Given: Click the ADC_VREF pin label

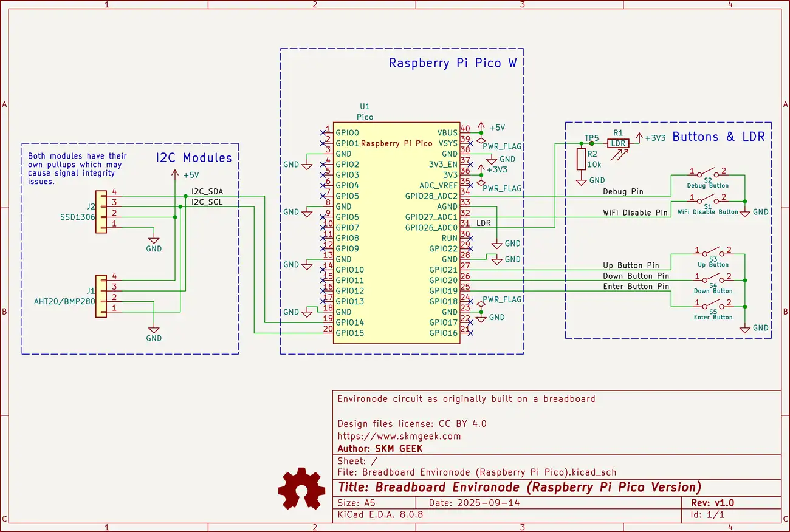Looking at the screenshot, I should point(439,185).
